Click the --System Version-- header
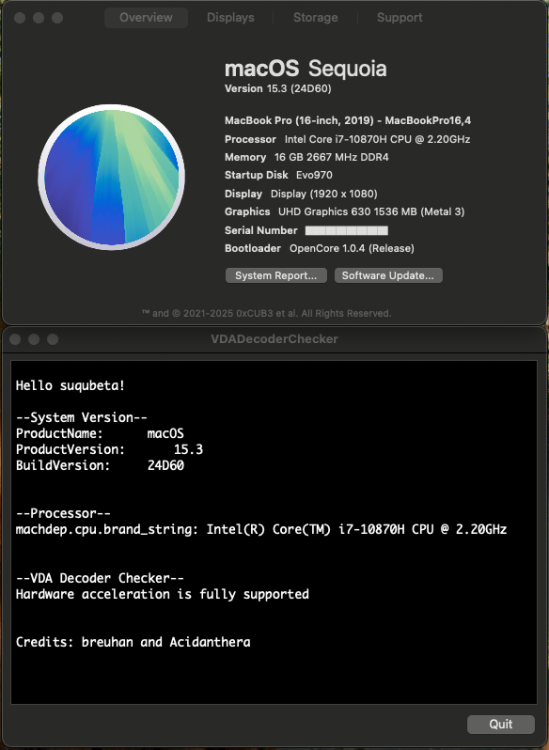Viewport: 549px width, 750px height. [x=81, y=418]
